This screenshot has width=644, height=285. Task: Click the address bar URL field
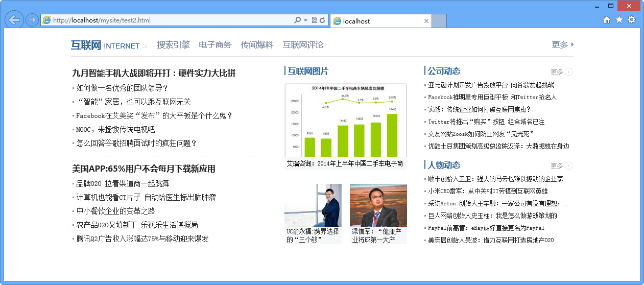(x=169, y=20)
